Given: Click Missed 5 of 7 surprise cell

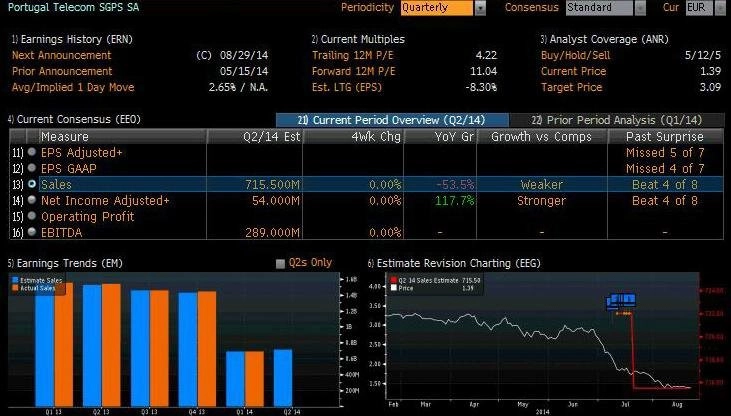Looking at the screenshot, I should tap(665, 153).
